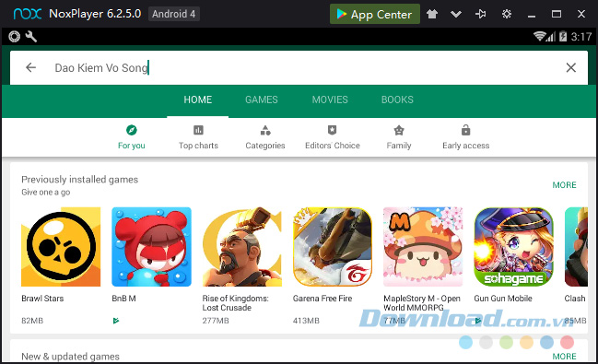Click the Garena Free Fire title text

click(322, 299)
